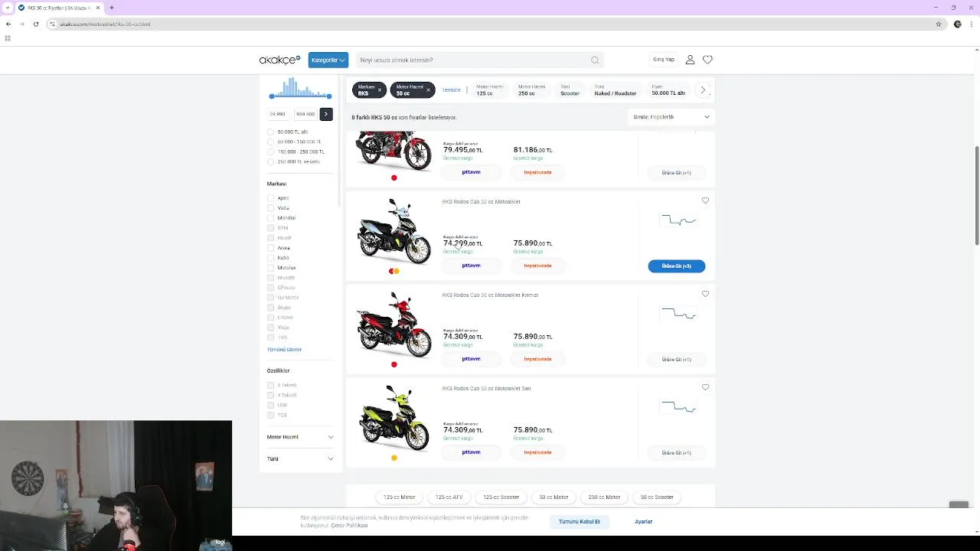Show all brands with Tümünü Göster
The image size is (980, 551).
pyautogui.click(x=284, y=349)
